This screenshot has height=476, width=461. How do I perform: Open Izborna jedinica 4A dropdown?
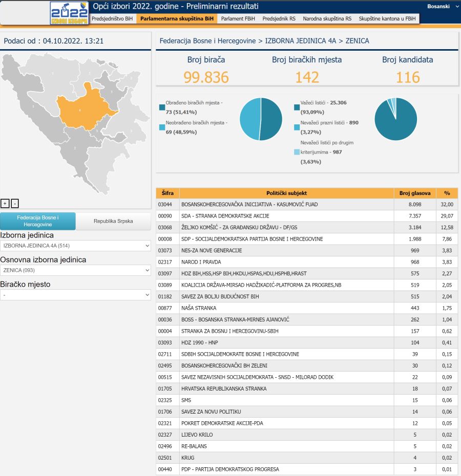76,246
